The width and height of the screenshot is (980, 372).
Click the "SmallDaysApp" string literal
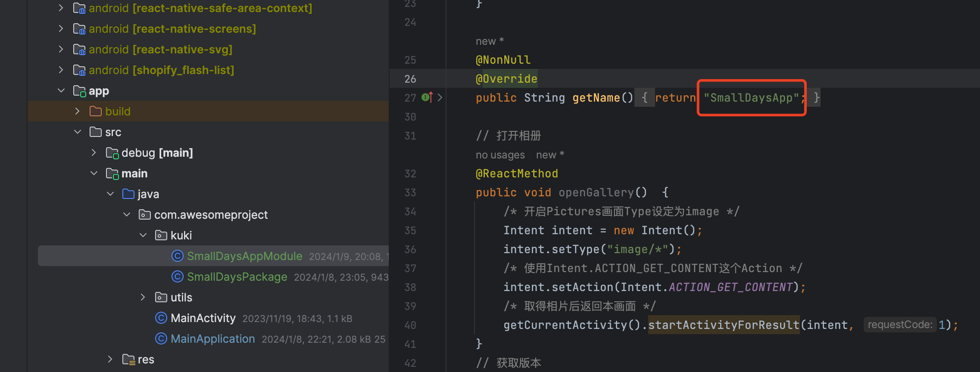tap(752, 98)
